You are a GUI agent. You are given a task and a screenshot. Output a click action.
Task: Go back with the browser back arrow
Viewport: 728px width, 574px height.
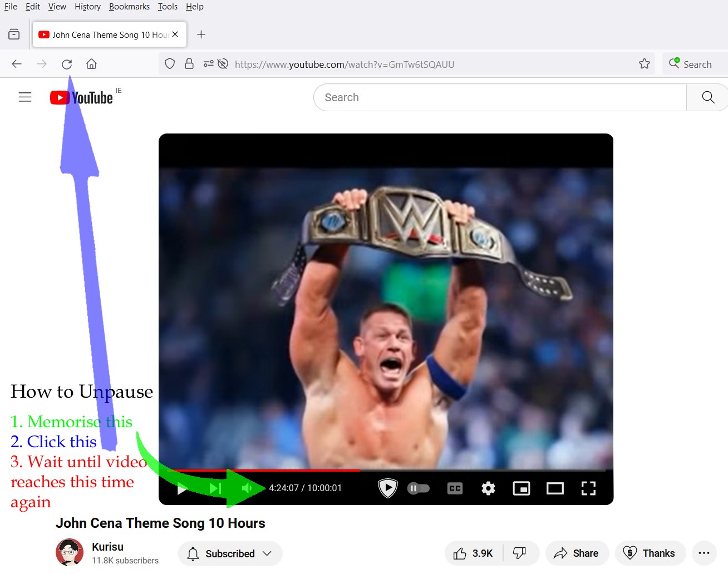17,64
